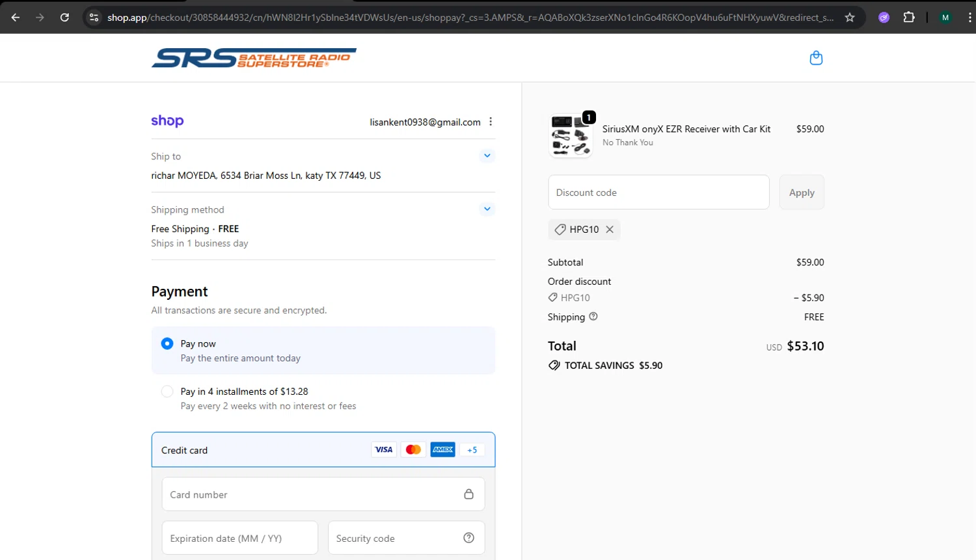Click the HPG10 tag under Order discount
The width and height of the screenshot is (976, 560).
569,298
